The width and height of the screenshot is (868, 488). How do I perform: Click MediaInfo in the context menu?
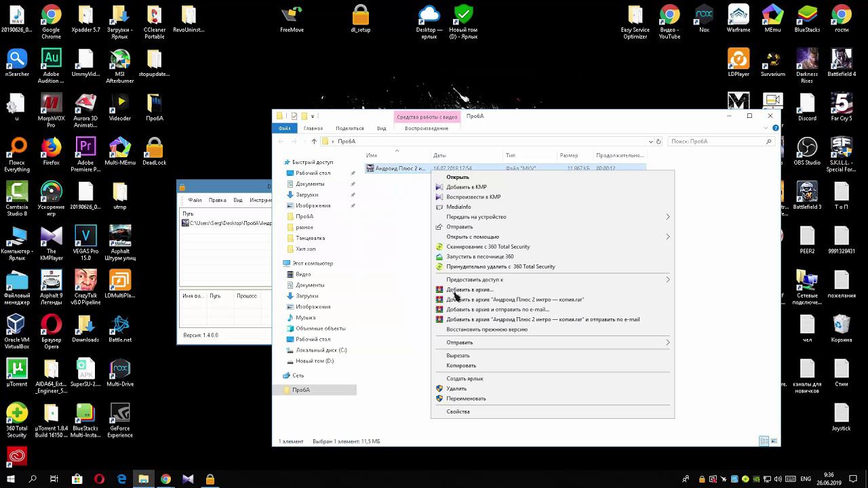pos(458,207)
